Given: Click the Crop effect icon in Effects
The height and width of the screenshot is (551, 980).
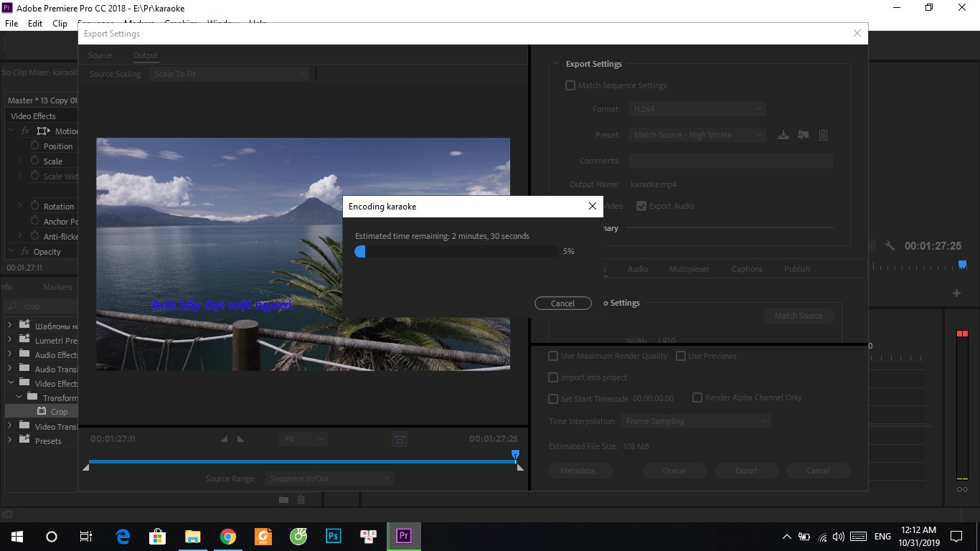Looking at the screenshot, I should click(x=43, y=411).
